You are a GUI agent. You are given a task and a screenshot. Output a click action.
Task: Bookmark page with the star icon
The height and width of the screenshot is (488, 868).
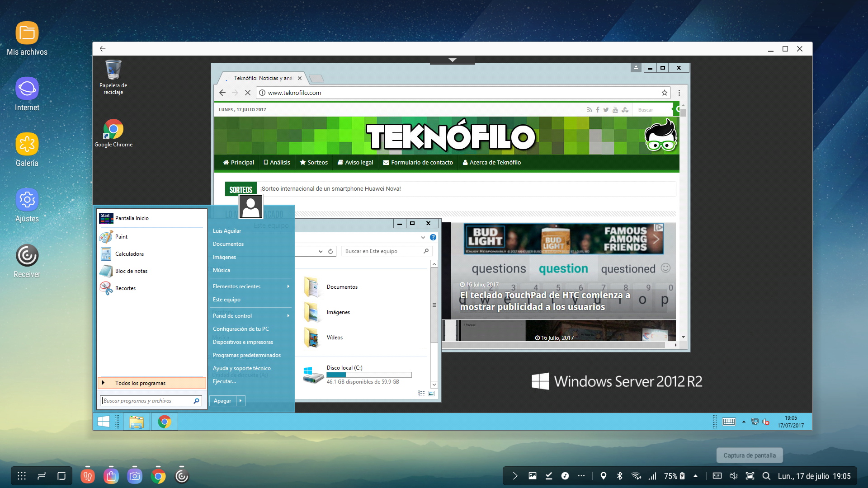664,93
